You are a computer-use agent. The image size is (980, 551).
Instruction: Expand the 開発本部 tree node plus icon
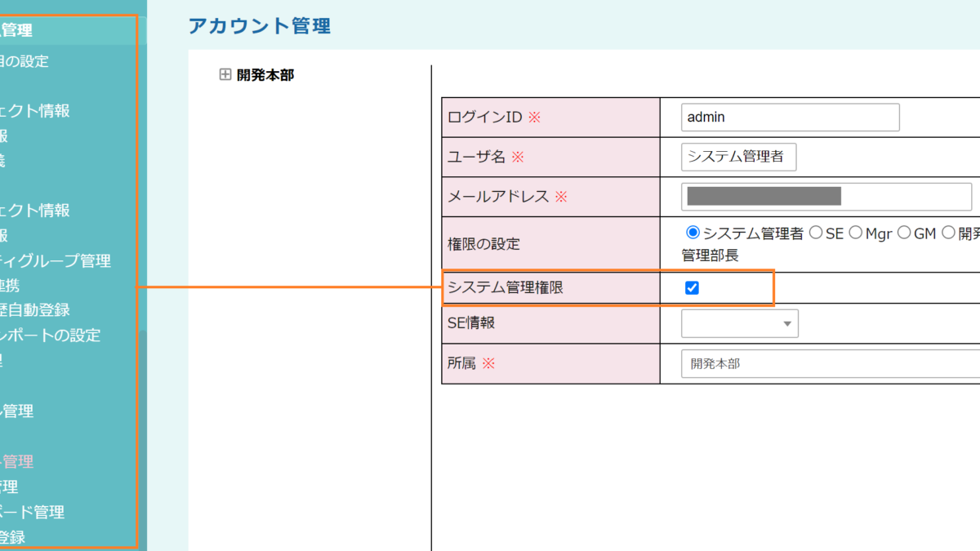(225, 75)
